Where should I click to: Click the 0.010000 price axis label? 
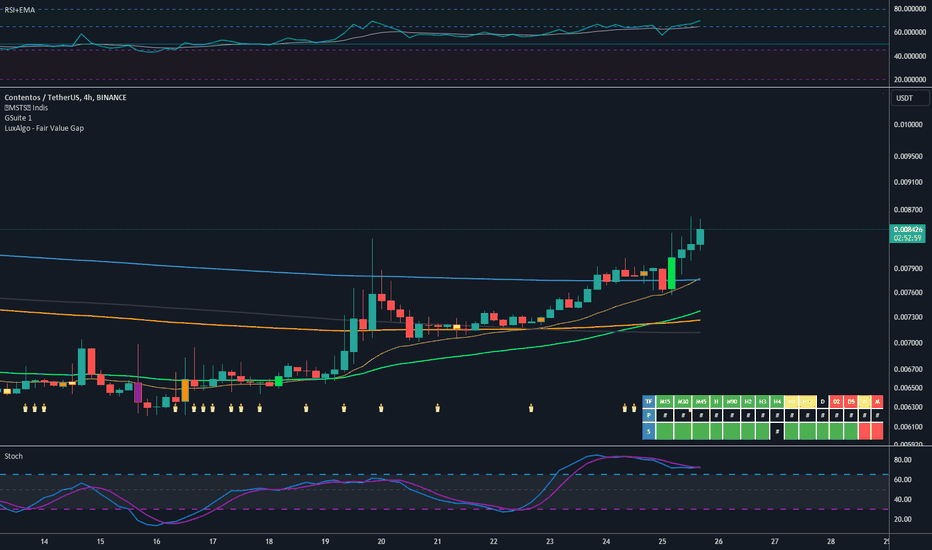[x=908, y=125]
